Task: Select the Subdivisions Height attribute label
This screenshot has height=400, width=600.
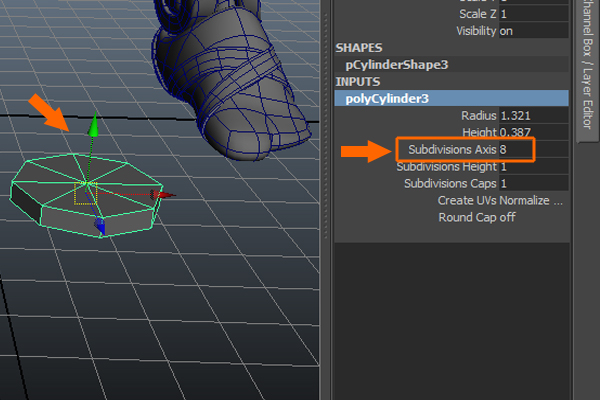Action: (x=446, y=167)
